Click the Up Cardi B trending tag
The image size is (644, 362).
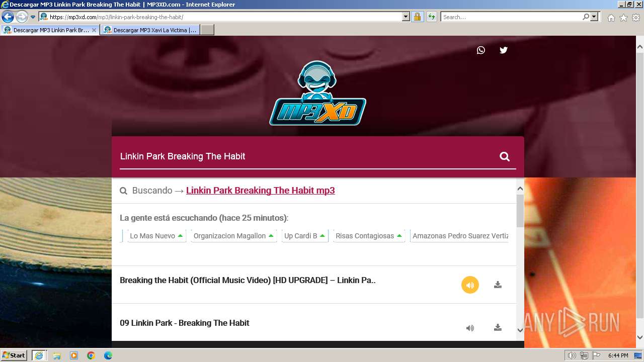pos(305,236)
